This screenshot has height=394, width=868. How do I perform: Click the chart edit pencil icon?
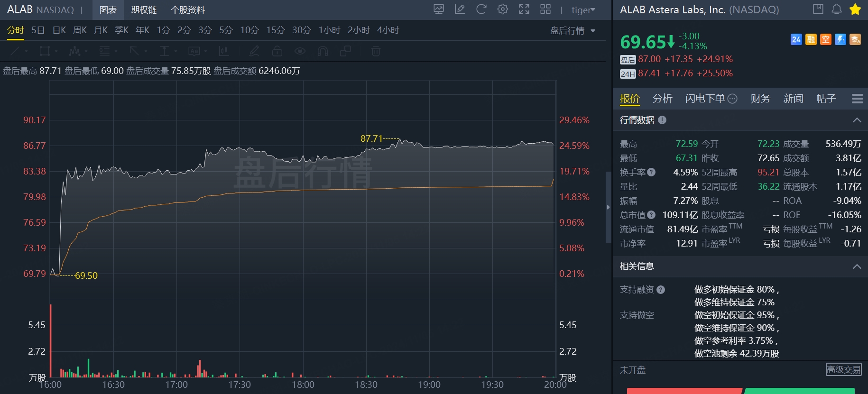click(460, 9)
